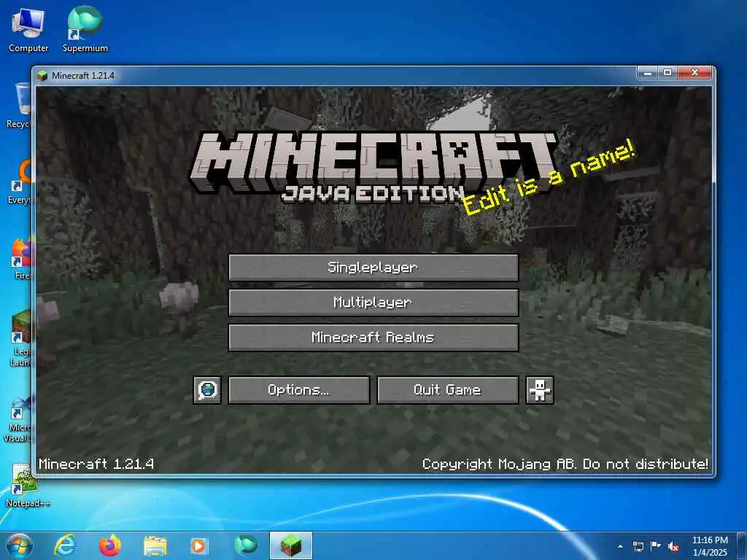Open the Windows Start menu
The height and width of the screenshot is (560, 747).
tap(20, 545)
